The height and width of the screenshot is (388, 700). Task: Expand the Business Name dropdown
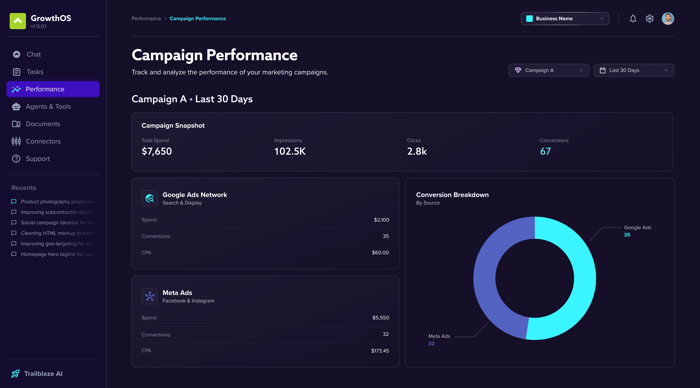(565, 19)
